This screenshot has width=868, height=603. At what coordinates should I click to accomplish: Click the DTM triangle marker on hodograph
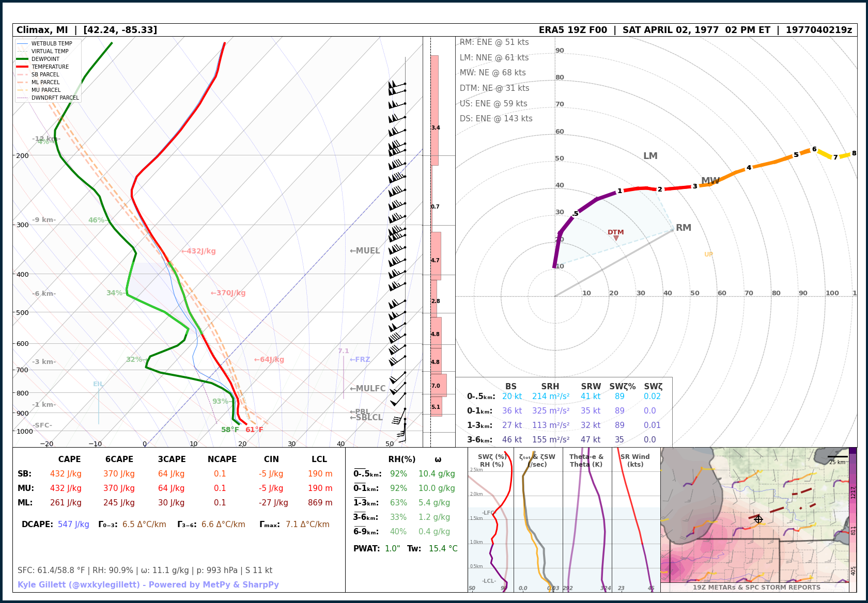click(616, 238)
